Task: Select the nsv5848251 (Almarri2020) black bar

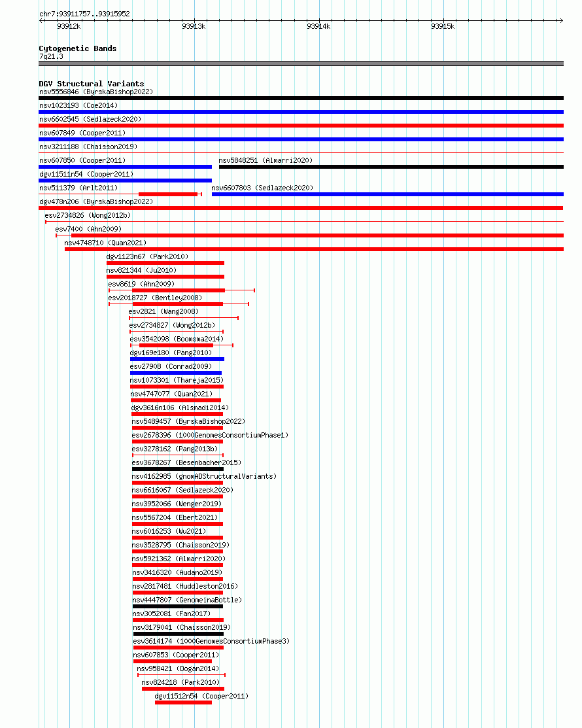Action: coord(391,167)
